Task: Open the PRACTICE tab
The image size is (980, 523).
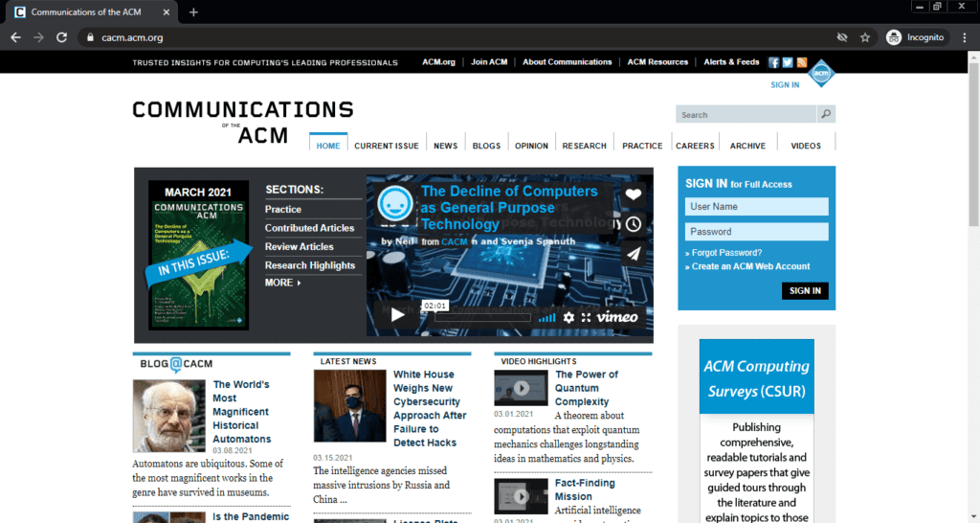Action: coord(642,146)
